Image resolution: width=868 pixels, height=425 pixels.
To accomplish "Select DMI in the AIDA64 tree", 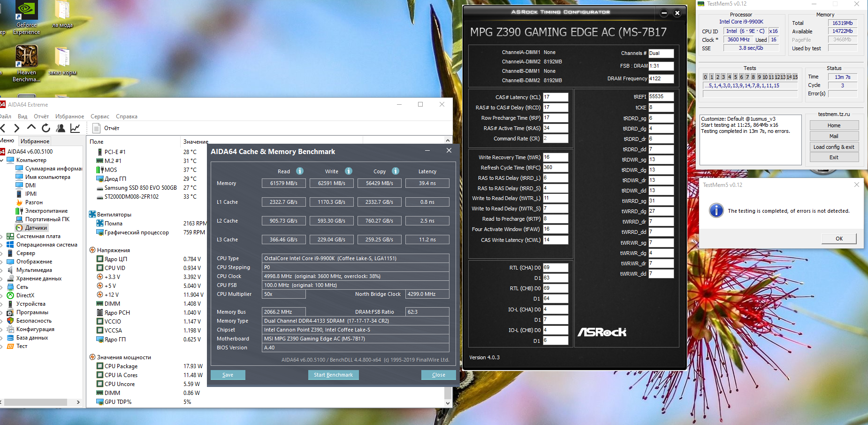I will (26, 185).
